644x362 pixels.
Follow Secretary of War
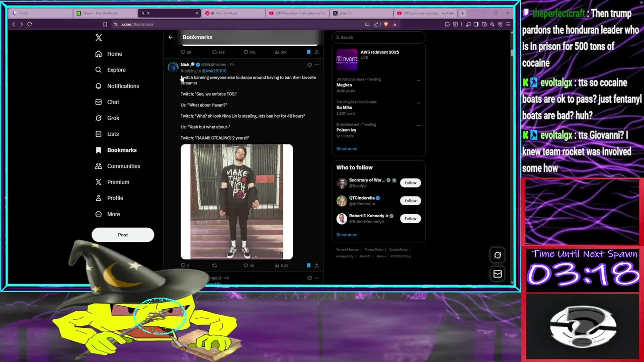[x=411, y=183]
